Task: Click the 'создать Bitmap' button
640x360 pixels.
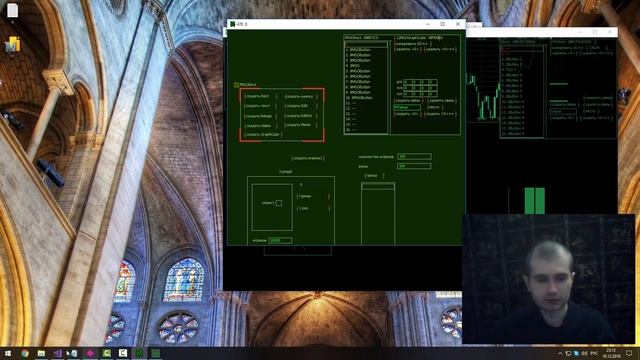Action: click(x=260, y=116)
